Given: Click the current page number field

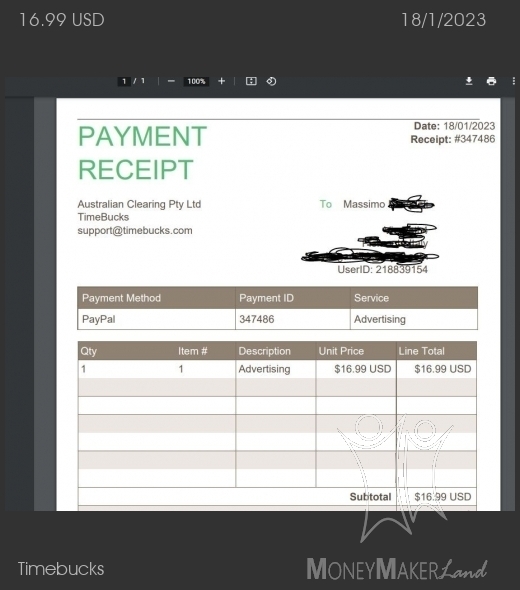Looking at the screenshot, I should (x=124, y=81).
